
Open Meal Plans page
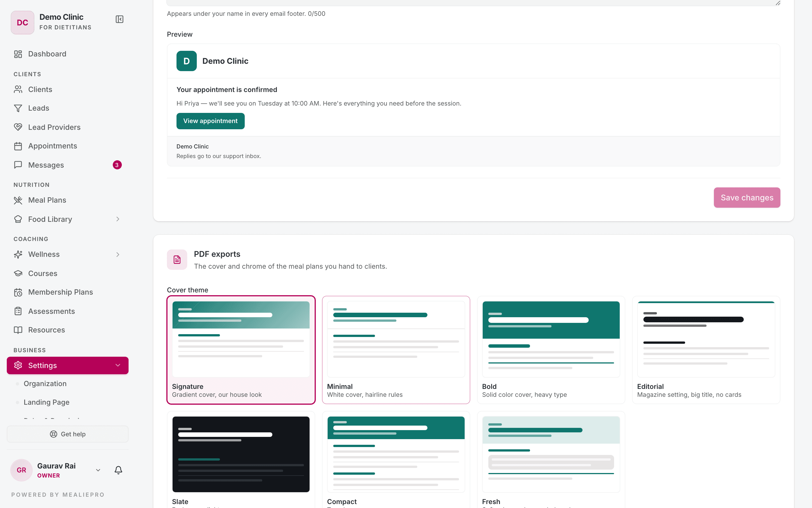click(x=67, y=200)
